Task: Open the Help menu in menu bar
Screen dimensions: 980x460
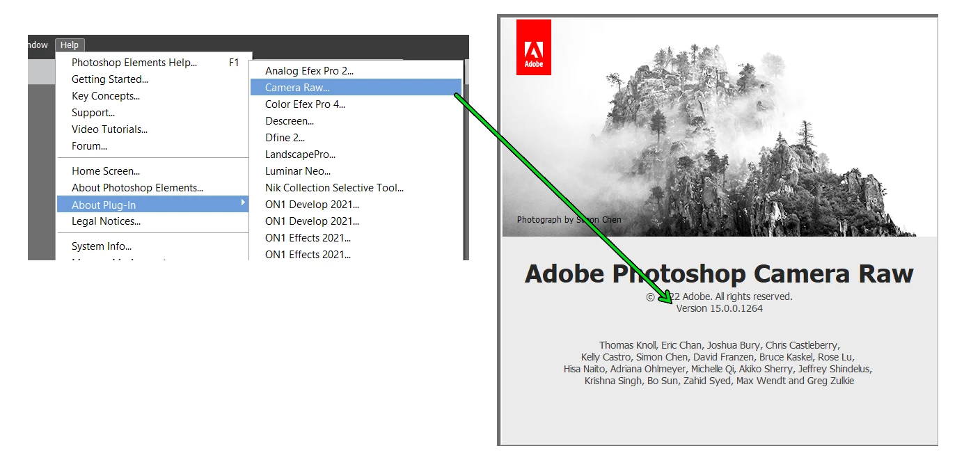Action: pyautogui.click(x=70, y=45)
